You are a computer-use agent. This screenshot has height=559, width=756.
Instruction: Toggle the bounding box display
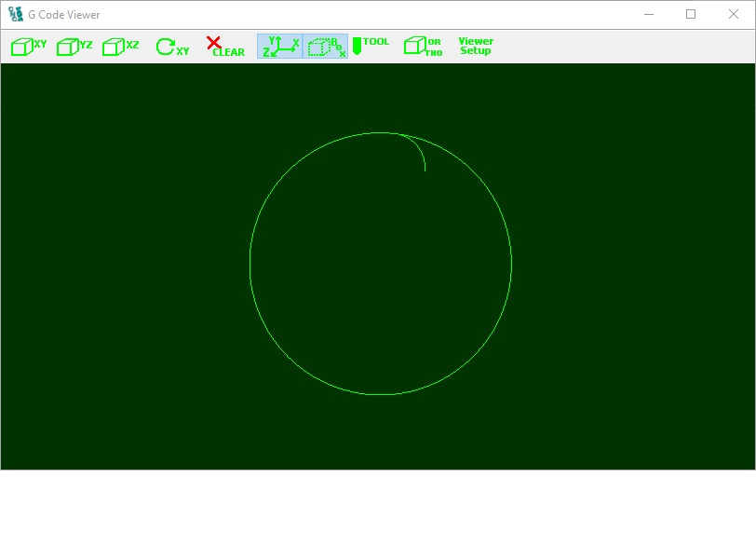[x=326, y=47]
